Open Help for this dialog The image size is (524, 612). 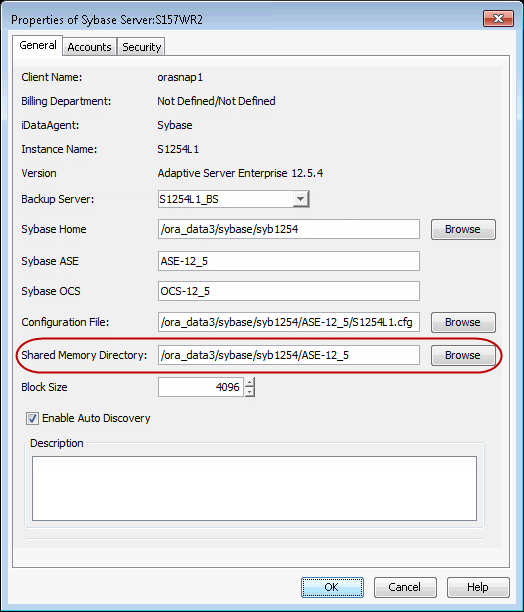coord(478,587)
